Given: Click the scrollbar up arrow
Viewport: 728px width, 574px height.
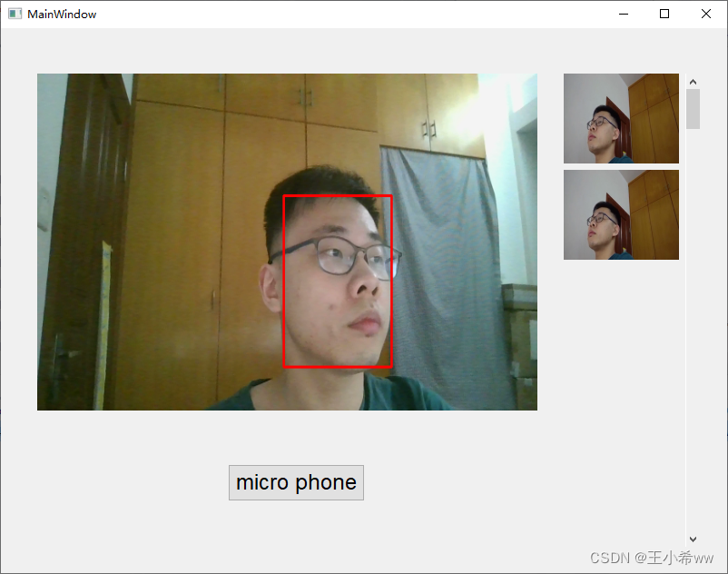Looking at the screenshot, I should click(x=694, y=82).
